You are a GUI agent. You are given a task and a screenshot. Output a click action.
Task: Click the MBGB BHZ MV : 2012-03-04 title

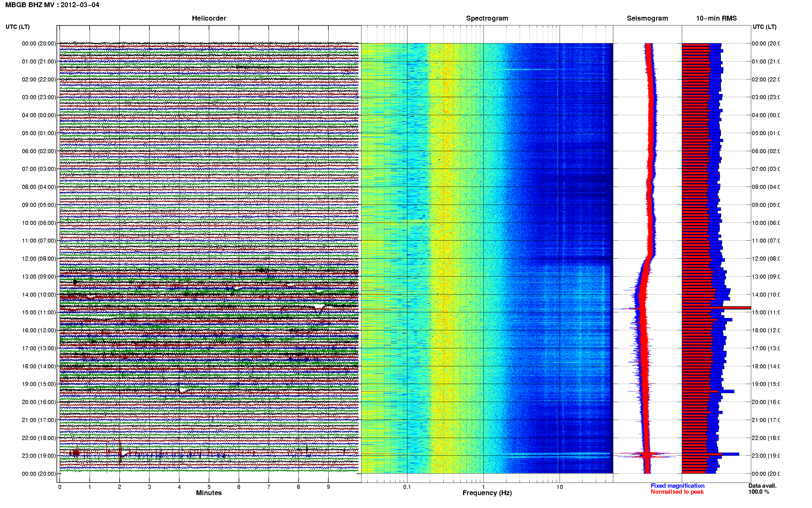[x=52, y=5]
